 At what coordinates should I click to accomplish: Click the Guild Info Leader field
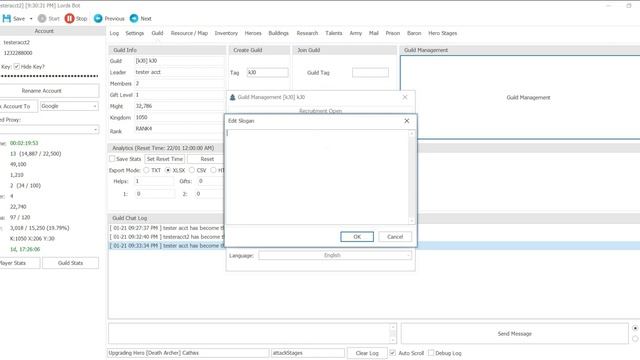tap(180, 72)
